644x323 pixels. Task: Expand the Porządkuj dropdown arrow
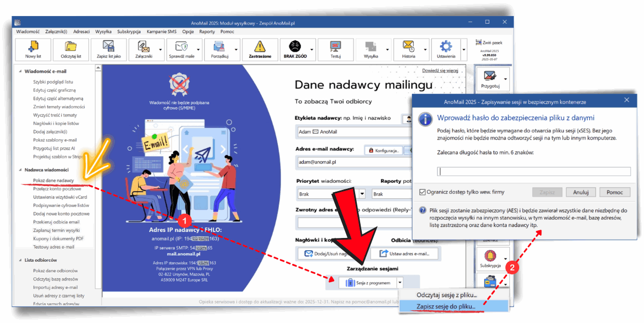pyautogui.click(x=236, y=50)
